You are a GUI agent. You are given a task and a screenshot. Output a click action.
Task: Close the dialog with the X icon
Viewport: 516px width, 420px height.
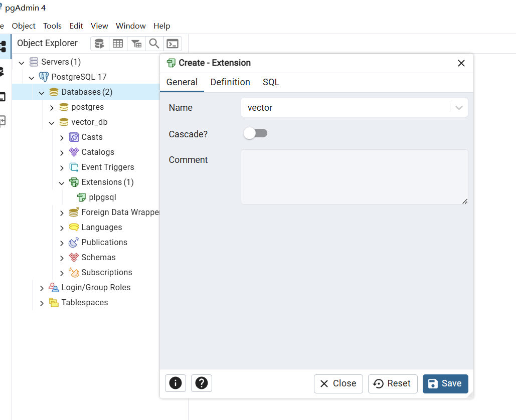click(461, 63)
